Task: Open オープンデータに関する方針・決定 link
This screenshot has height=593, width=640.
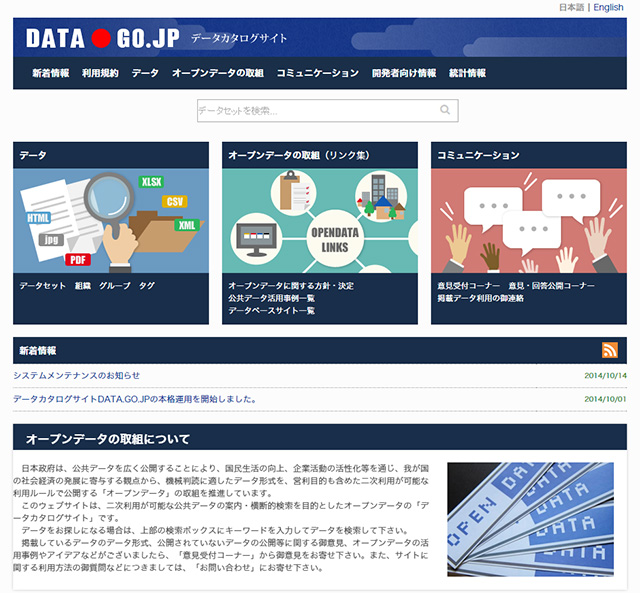Action: (x=291, y=286)
